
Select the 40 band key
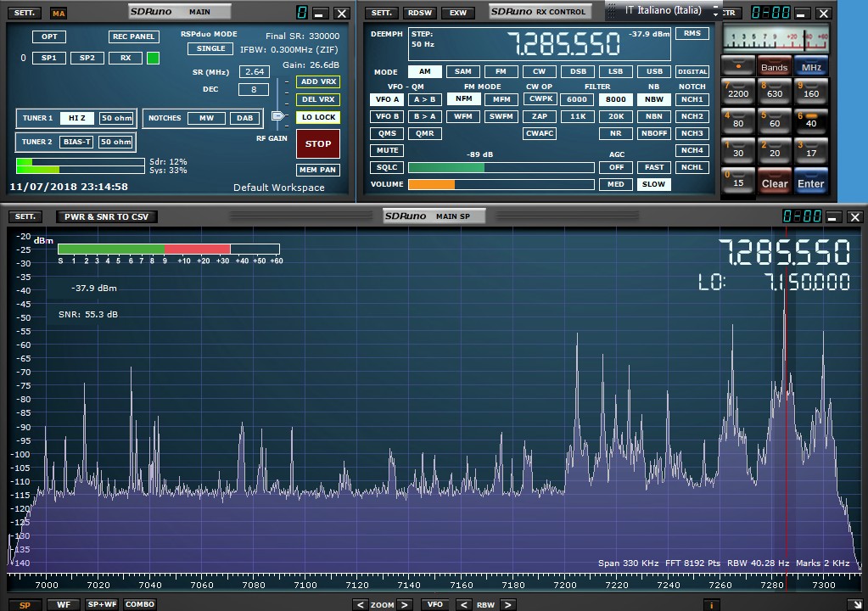(x=811, y=121)
